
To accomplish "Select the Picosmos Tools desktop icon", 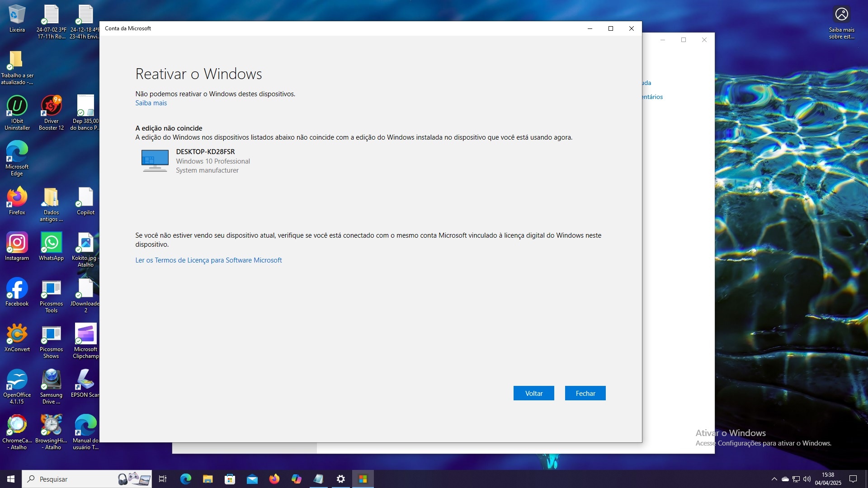I will tap(51, 296).
